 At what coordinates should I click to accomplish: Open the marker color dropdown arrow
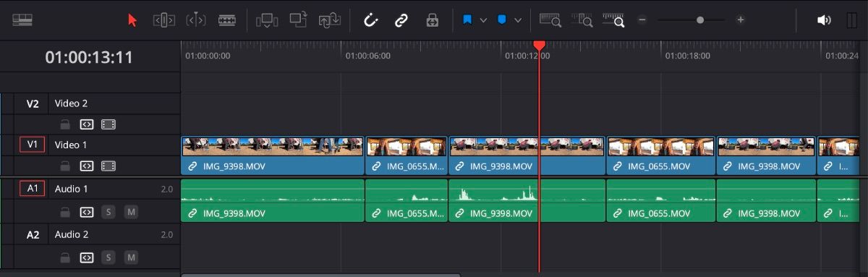tap(518, 20)
